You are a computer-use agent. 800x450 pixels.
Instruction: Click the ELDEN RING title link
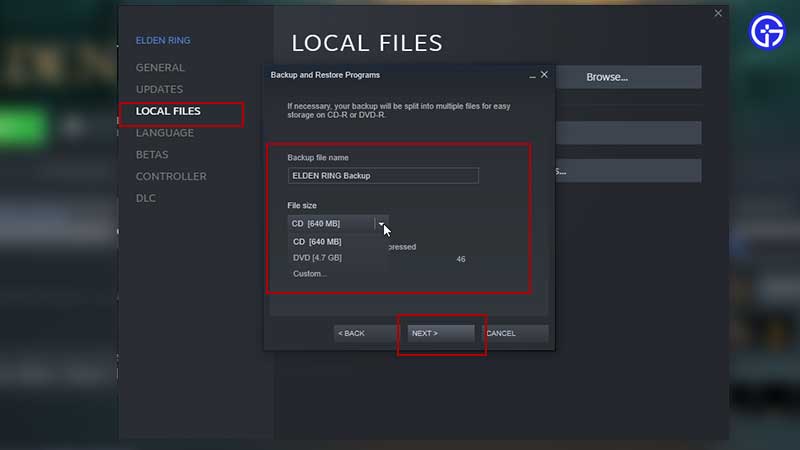pos(163,40)
